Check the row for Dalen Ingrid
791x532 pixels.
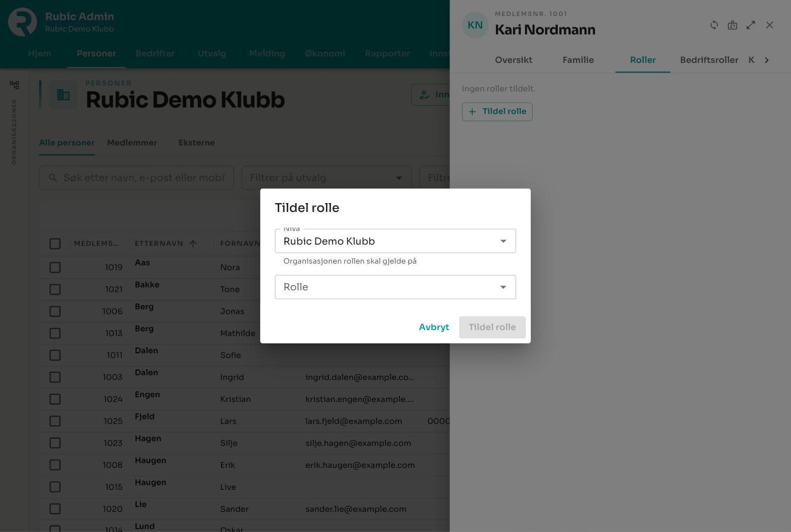tap(55, 377)
